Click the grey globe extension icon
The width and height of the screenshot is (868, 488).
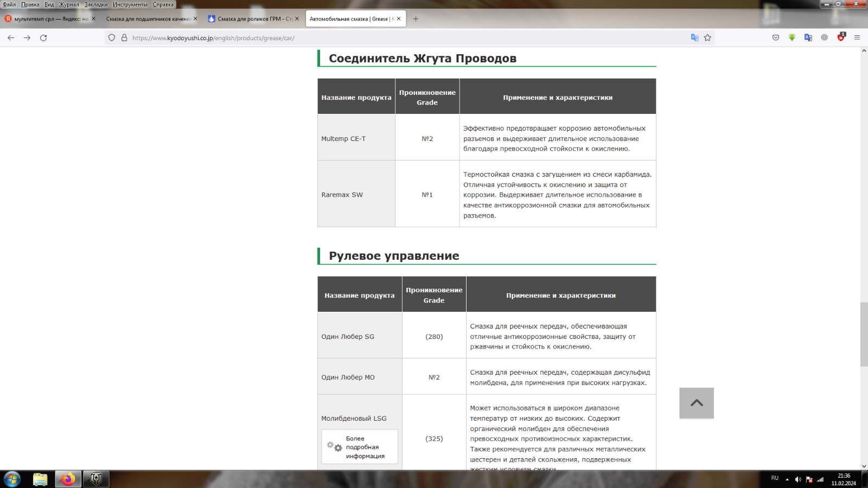coord(825,37)
